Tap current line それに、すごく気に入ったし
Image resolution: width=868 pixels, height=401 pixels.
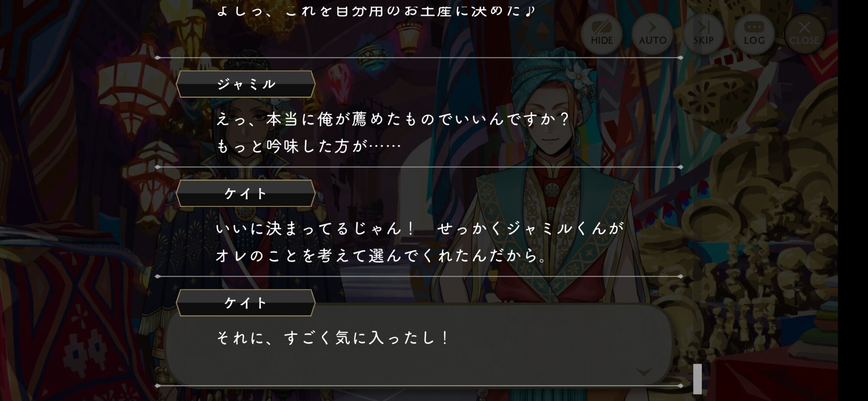(x=333, y=338)
